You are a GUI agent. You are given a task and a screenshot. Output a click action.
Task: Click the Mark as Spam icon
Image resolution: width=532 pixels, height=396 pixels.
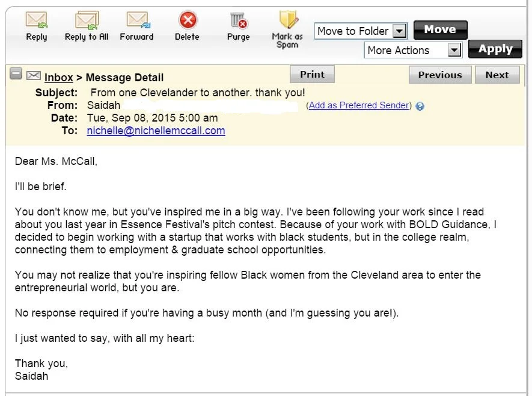[288, 20]
